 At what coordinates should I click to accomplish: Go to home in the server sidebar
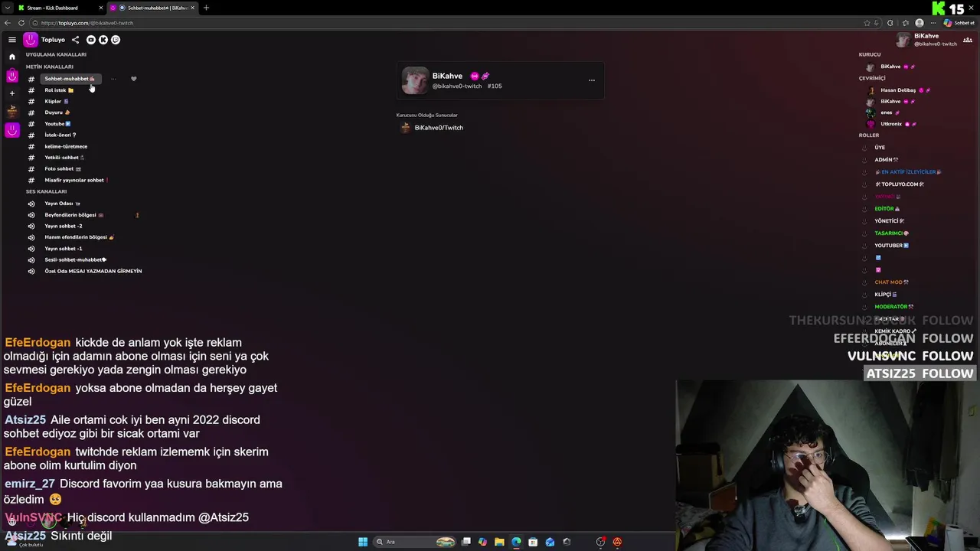pos(12,57)
